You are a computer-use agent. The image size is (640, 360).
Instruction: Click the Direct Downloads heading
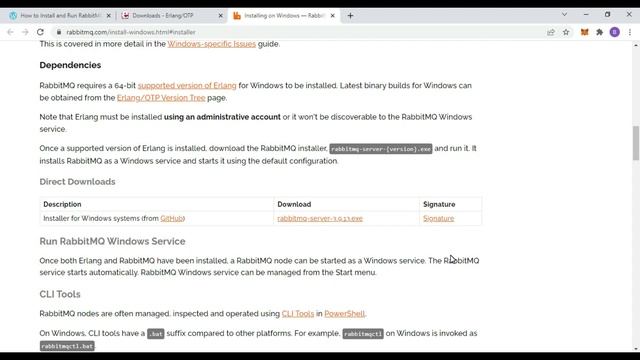pyautogui.click(x=77, y=182)
